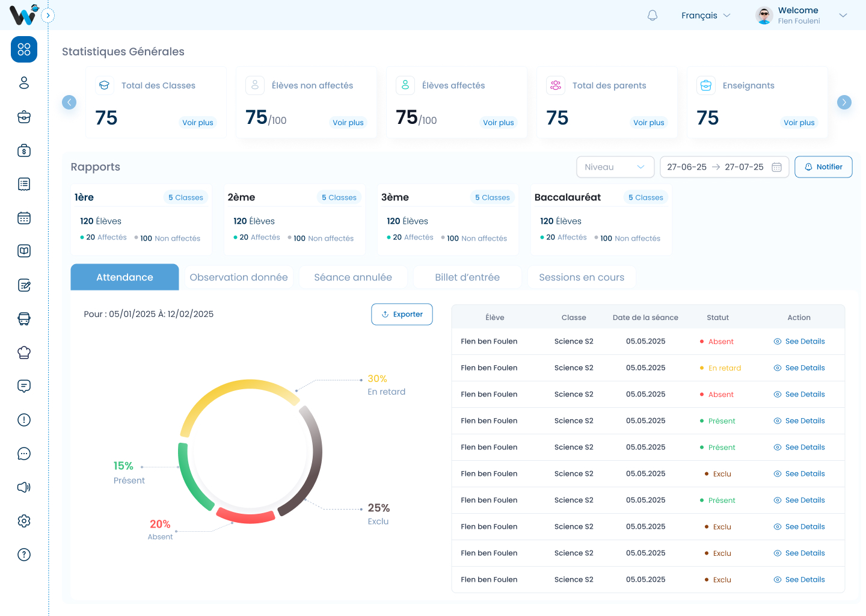Screen dimensions: 866x616
Task: Click the Exporter button
Action: point(402,315)
